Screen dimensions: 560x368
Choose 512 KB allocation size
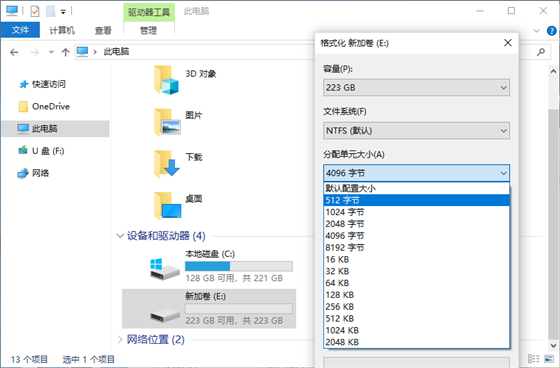[416, 318]
